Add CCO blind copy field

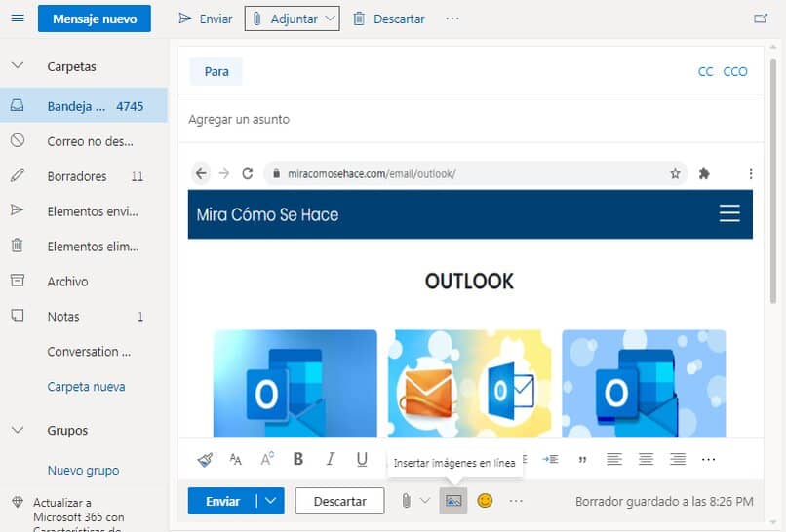[735, 71]
